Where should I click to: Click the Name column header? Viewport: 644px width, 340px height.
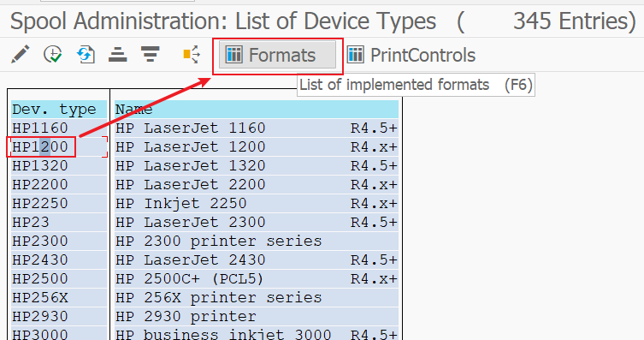[x=257, y=110]
